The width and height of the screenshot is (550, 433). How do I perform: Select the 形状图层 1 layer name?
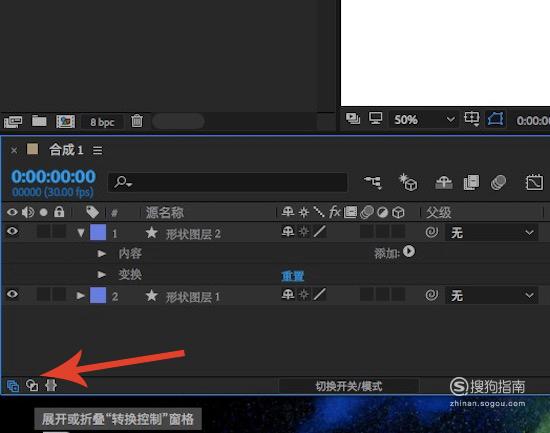(193, 297)
